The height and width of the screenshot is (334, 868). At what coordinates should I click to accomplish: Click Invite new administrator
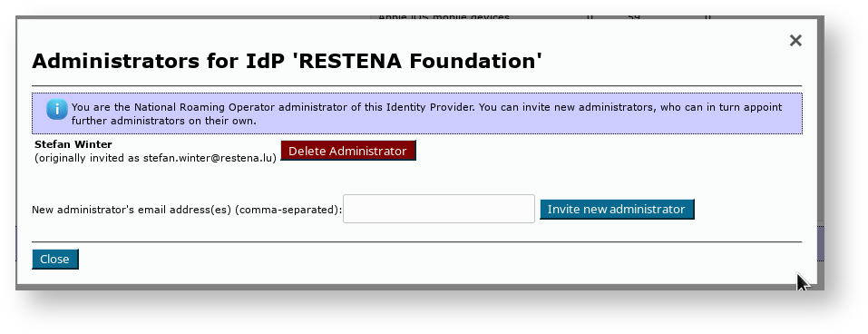click(x=617, y=210)
